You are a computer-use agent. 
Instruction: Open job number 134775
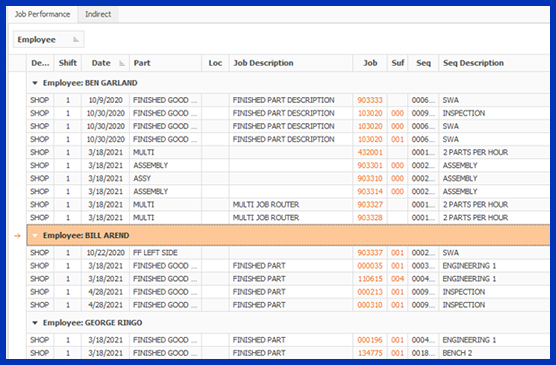(370, 353)
